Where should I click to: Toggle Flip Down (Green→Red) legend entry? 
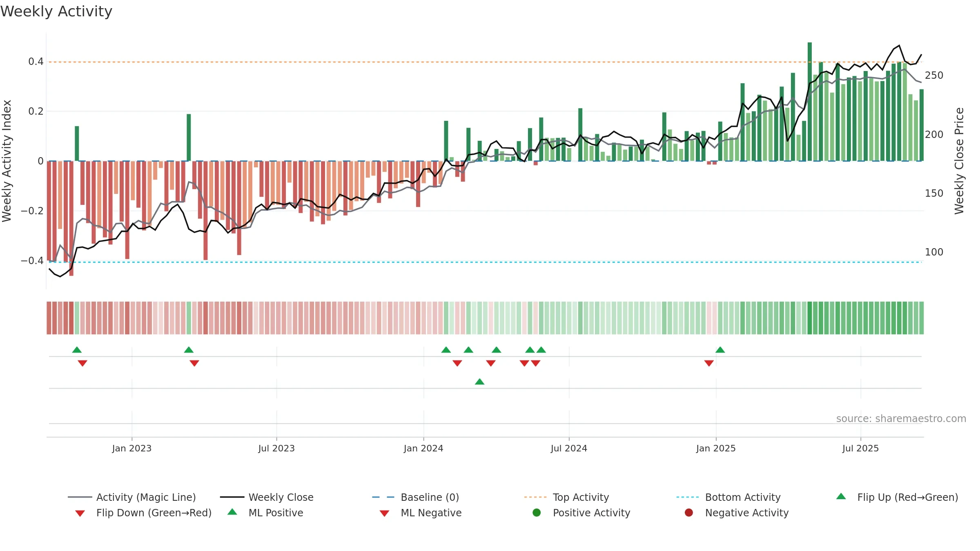pos(143,513)
